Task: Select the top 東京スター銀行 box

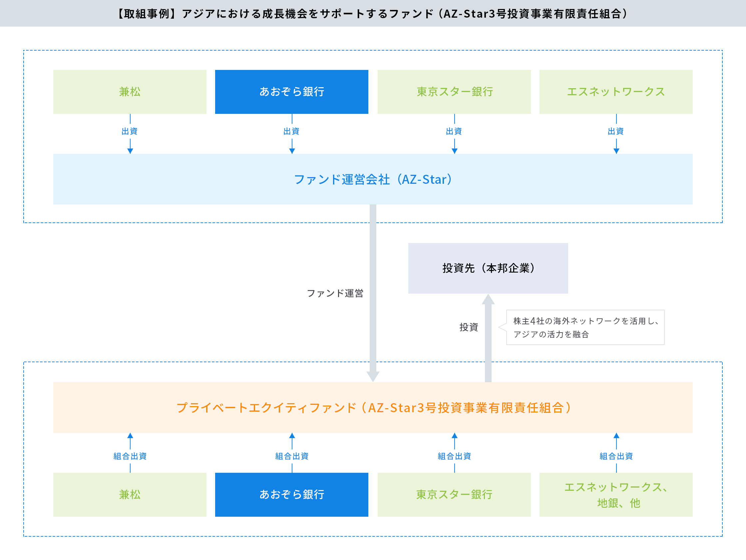Action: (454, 92)
